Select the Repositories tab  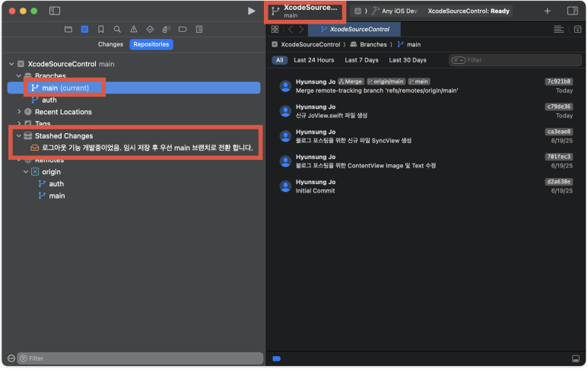tap(151, 44)
